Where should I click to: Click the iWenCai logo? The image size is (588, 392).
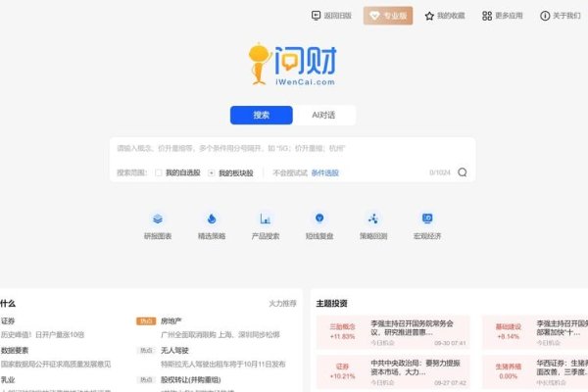pyautogui.click(x=293, y=64)
